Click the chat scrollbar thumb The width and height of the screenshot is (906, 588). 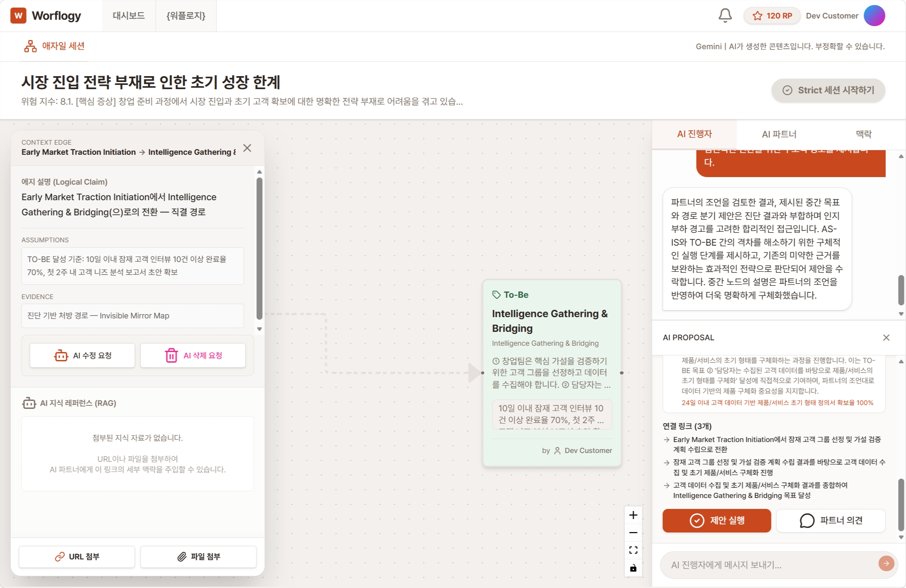click(901, 290)
